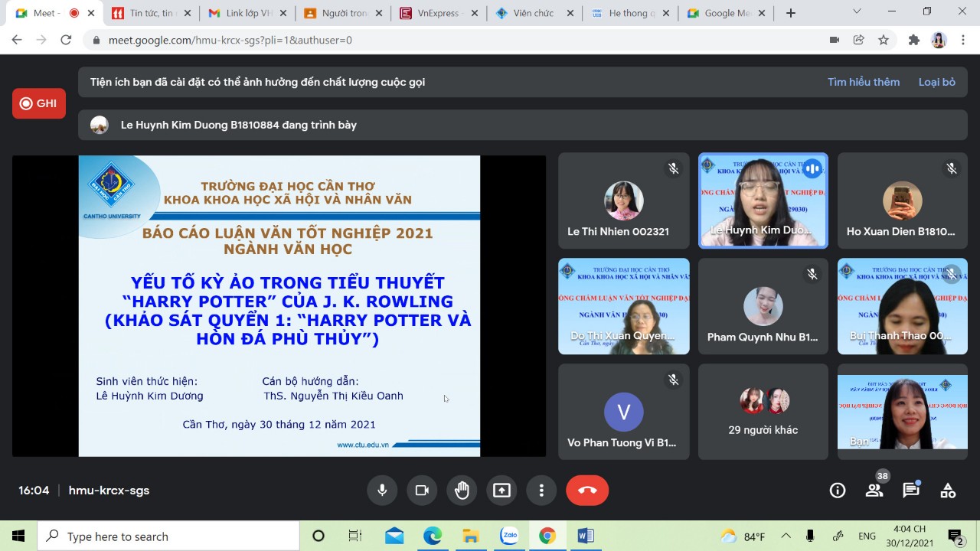Open the '29 người khác' participants tile

pyautogui.click(x=763, y=412)
